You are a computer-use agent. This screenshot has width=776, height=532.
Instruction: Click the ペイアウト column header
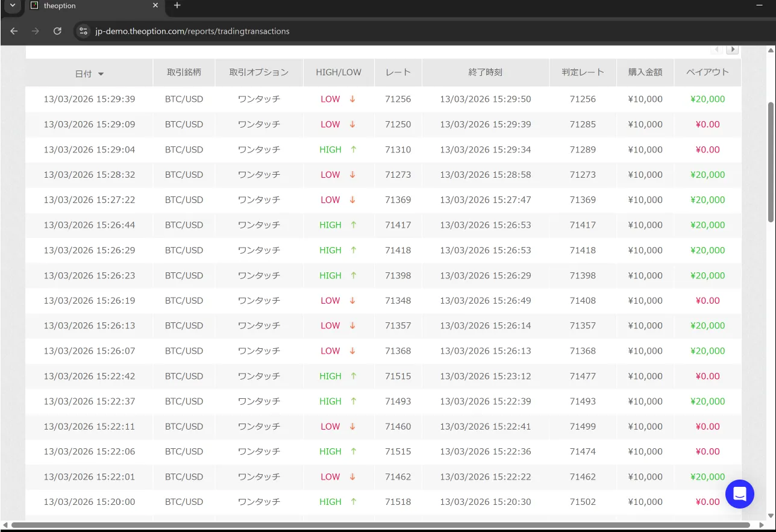[707, 72]
